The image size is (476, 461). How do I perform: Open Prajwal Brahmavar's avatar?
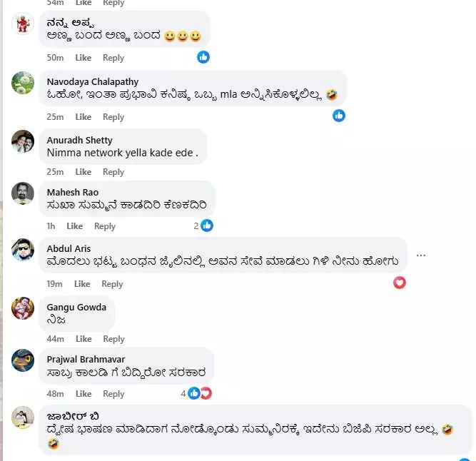pyautogui.click(x=23, y=360)
